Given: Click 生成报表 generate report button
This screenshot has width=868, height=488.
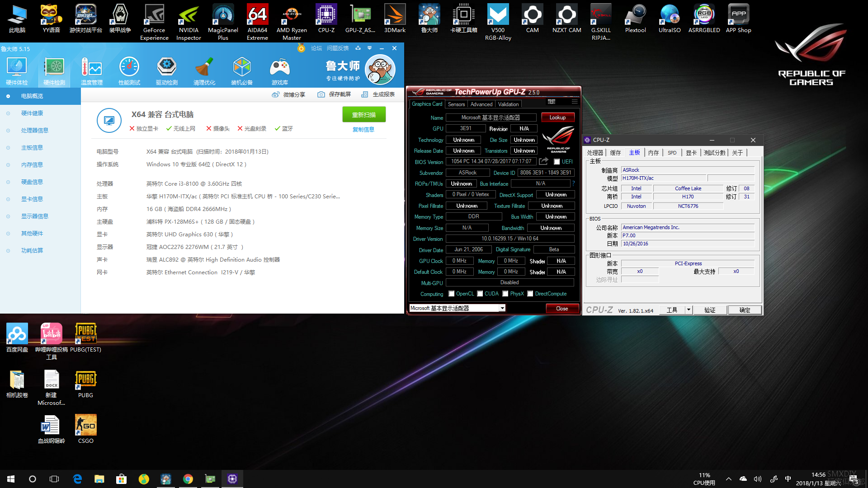Looking at the screenshot, I should click(378, 94).
